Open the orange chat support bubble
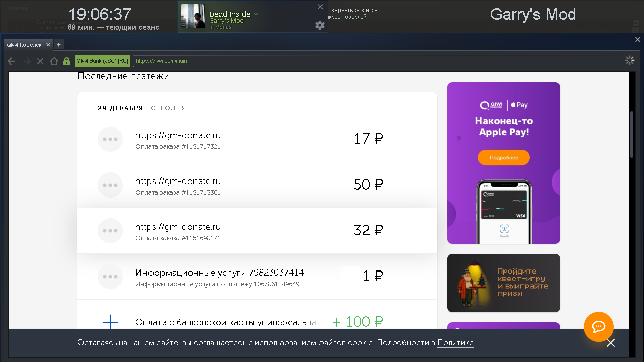The height and width of the screenshot is (362, 644). (x=598, y=327)
